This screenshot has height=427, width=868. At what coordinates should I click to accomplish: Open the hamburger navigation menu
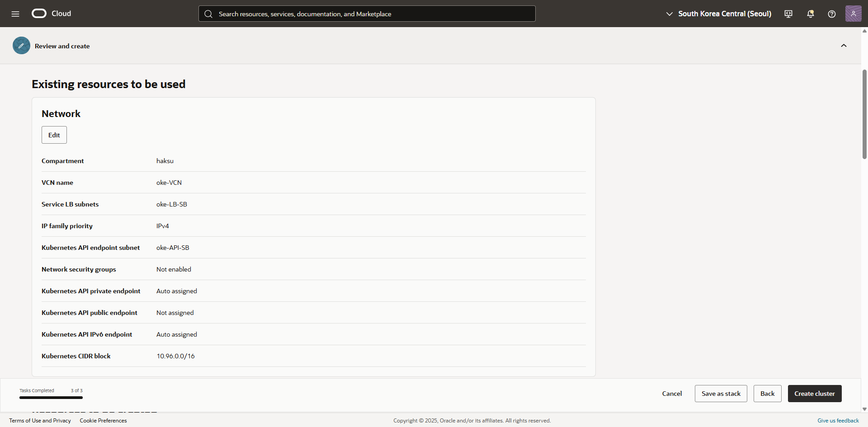15,14
